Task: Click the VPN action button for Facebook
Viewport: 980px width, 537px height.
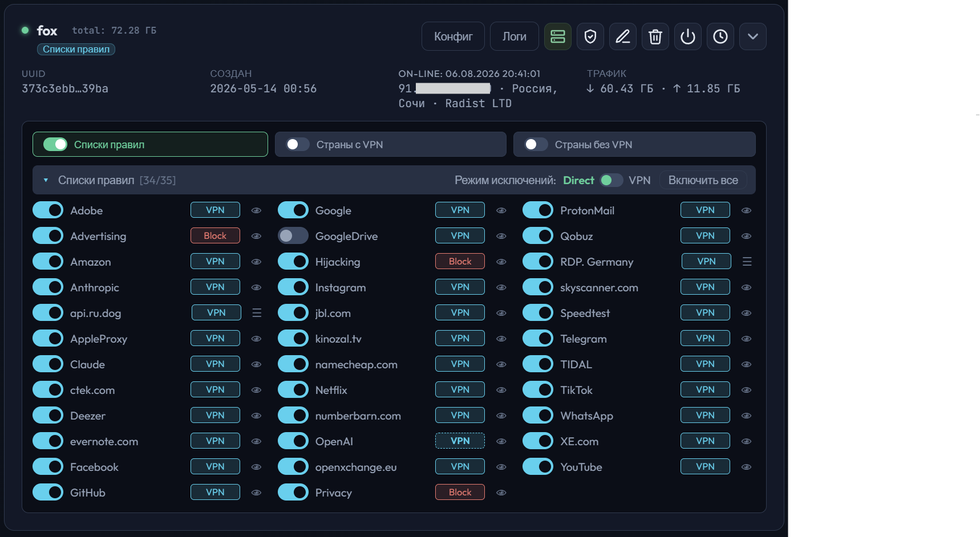Action: pyautogui.click(x=215, y=467)
